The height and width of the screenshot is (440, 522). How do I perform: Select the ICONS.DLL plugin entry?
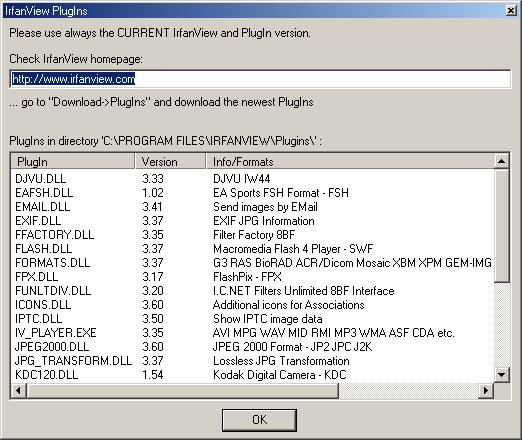43,305
